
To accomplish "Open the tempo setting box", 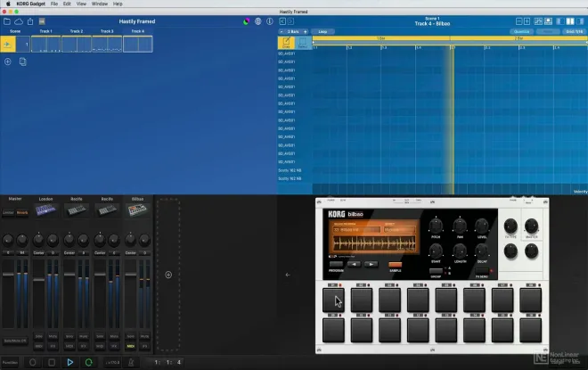I will (112, 362).
